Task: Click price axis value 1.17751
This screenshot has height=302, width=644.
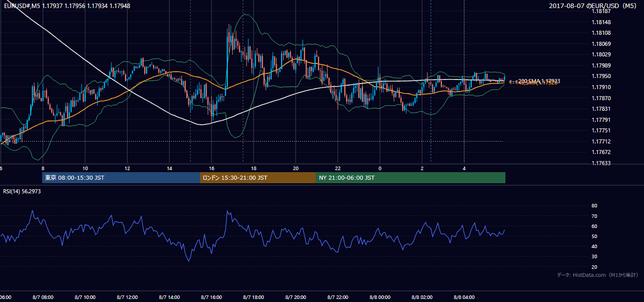Action: tap(601, 130)
